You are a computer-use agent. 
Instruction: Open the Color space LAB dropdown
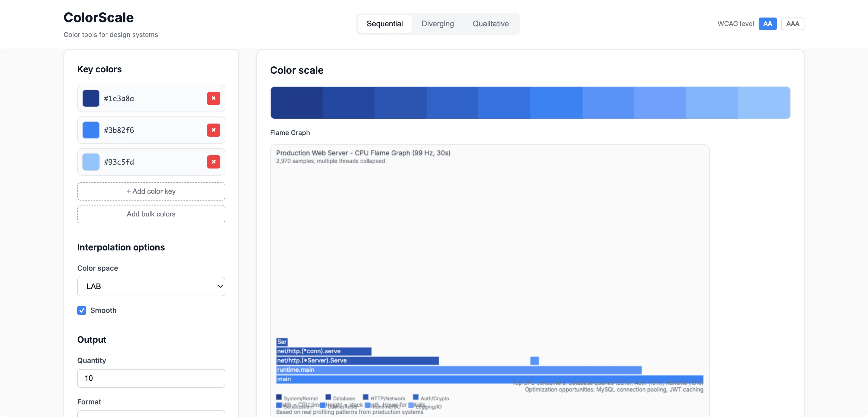tap(151, 286)
